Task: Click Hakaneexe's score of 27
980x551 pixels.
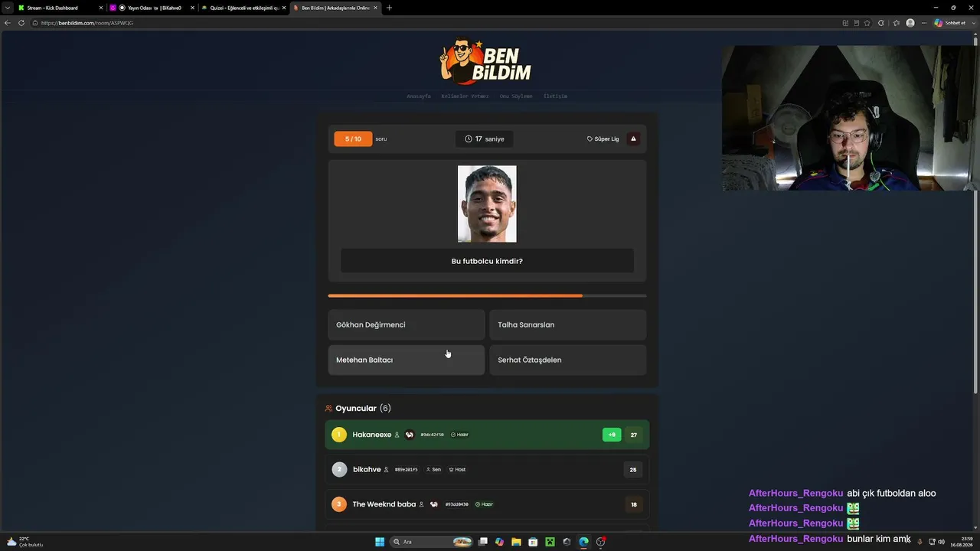Action: [633, 435]
